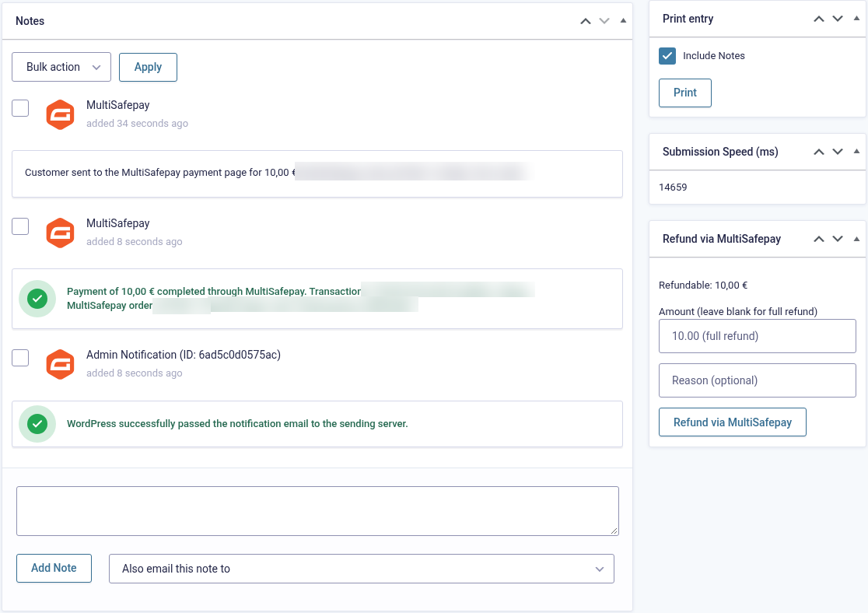Image resolution: width=868 pixels, height=613 pixels.
Task: Click the Add Note button
Action: coord(54,568)
